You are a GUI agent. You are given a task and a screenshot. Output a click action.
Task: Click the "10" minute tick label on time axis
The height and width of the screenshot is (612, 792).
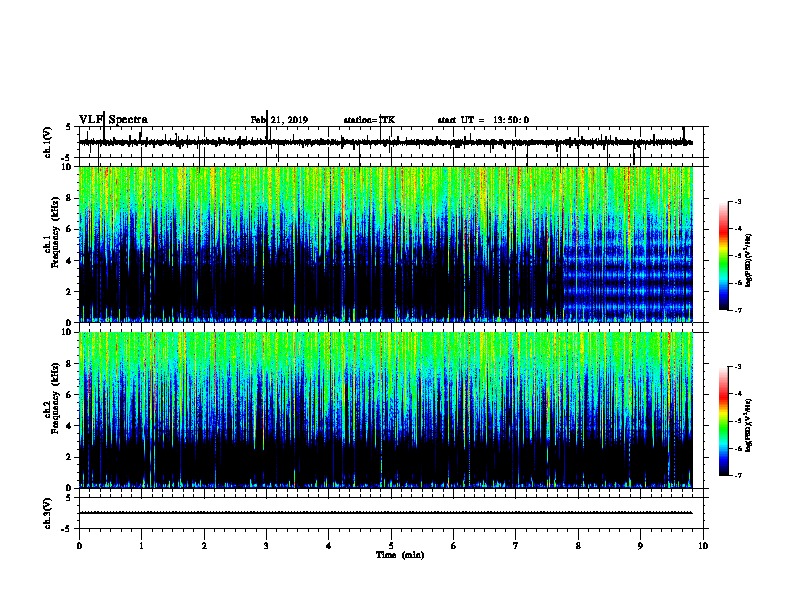[703, 546]
